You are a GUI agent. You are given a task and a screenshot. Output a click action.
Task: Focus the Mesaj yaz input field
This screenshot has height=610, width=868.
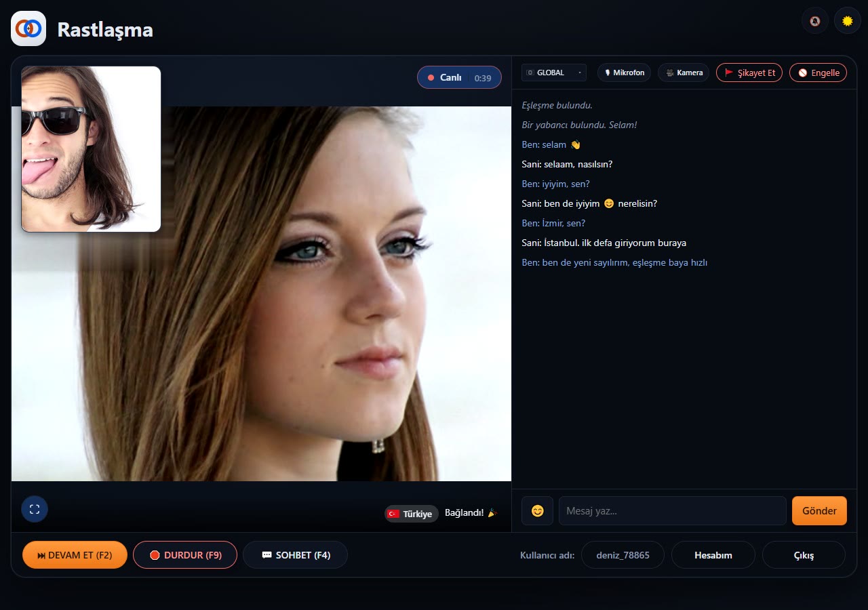tap(672, 511)
